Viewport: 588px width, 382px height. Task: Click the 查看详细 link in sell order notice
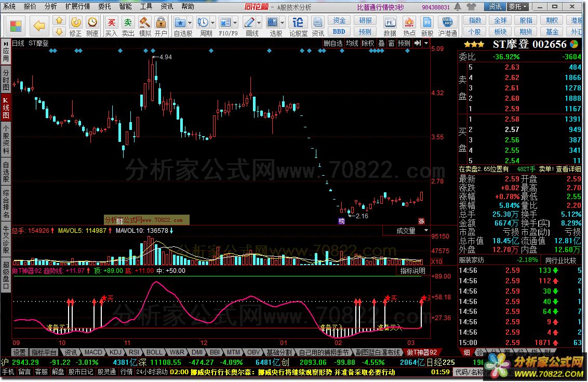coord(568,169)
